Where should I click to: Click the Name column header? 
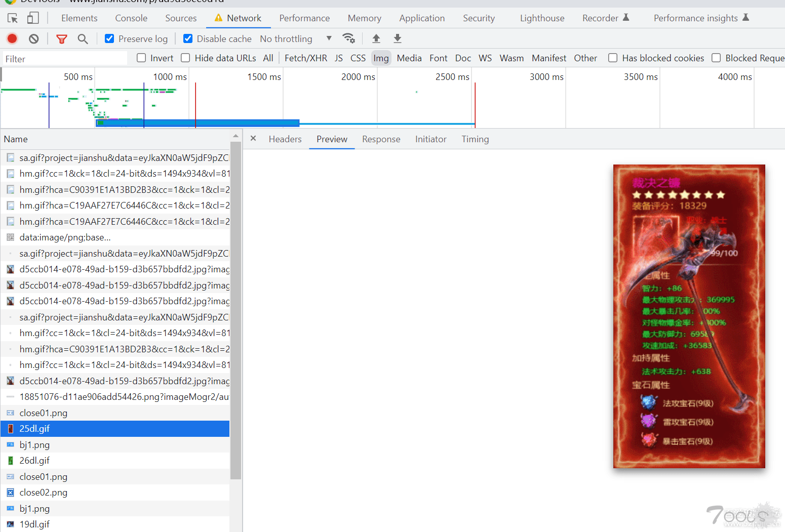[115, 139]
